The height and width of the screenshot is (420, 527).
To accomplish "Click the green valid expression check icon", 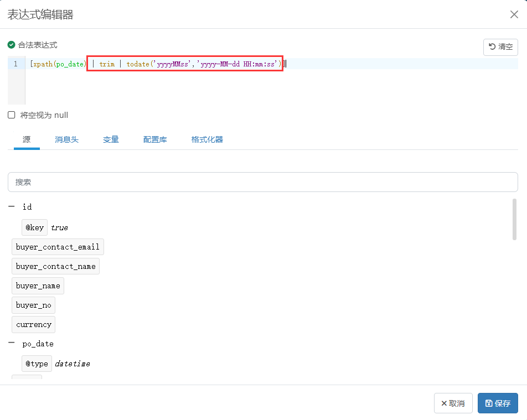I will (11, 45).
